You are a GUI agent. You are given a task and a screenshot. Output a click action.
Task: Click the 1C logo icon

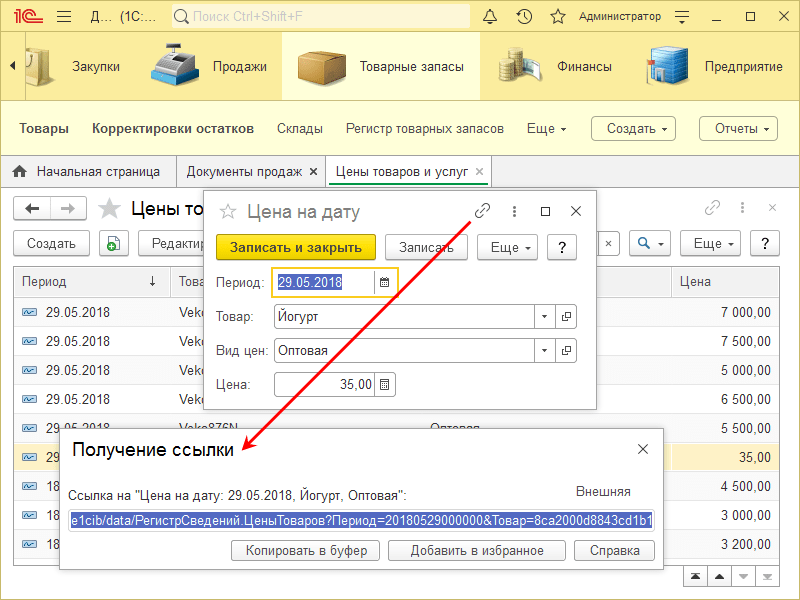click(x=28, y=17)
